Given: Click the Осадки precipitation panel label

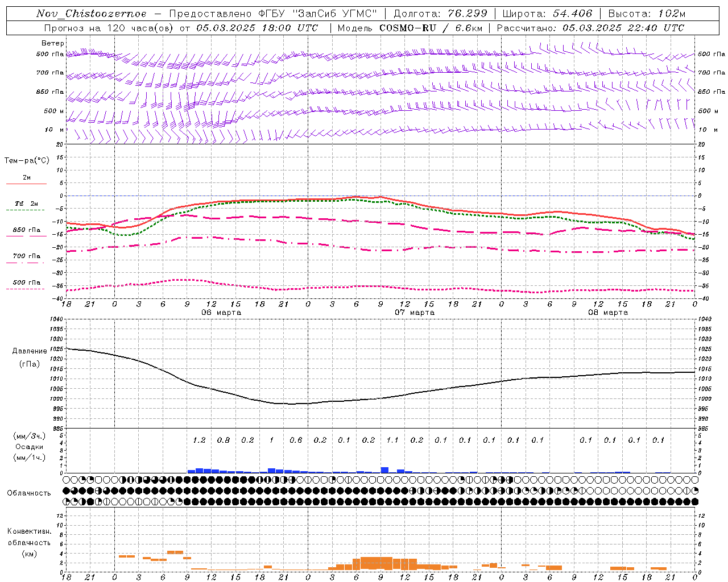Looking at the screenshot, I should click(x=29, y=447).
